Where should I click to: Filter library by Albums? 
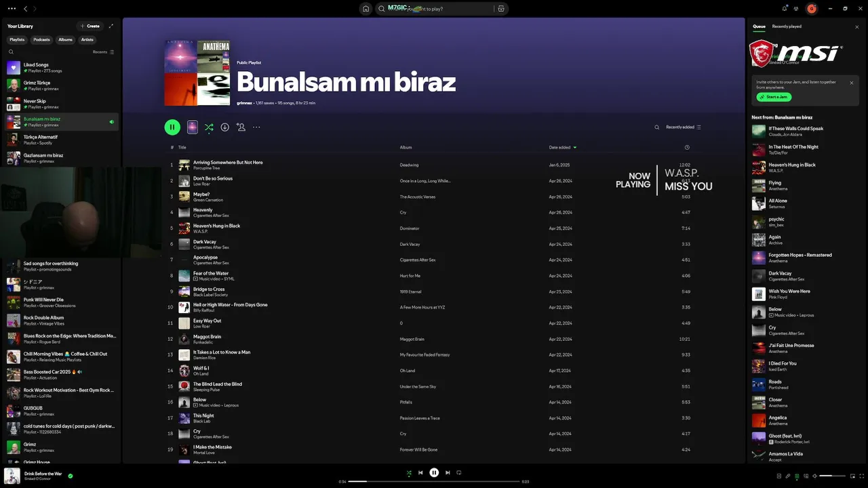click(65, 39)
